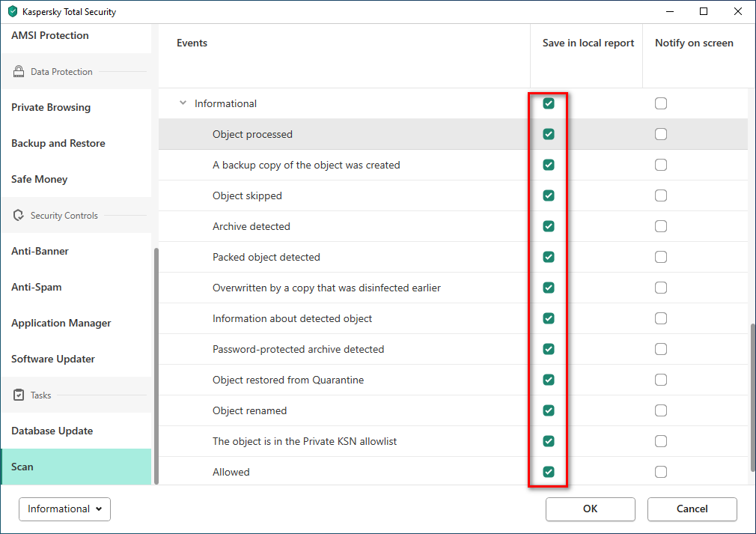Open Anti-Banner settings
Screen dimensions: 756x534
pos(76,252)
